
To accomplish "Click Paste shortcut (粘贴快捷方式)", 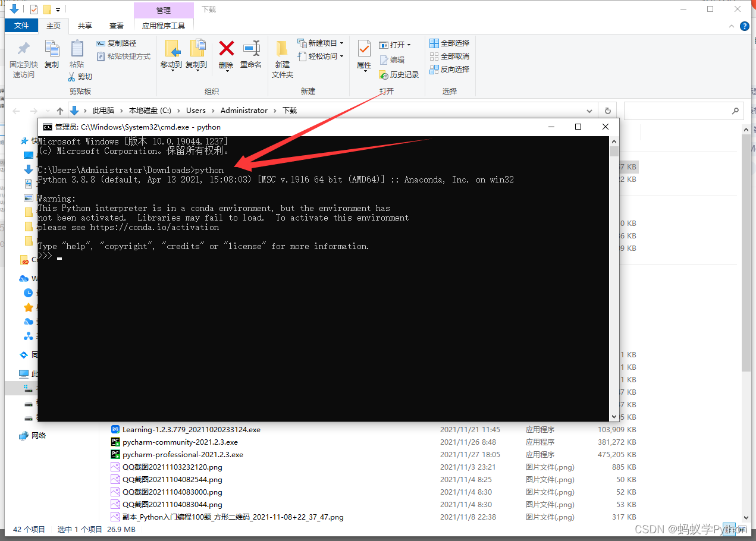I will [x=124, y=56].
